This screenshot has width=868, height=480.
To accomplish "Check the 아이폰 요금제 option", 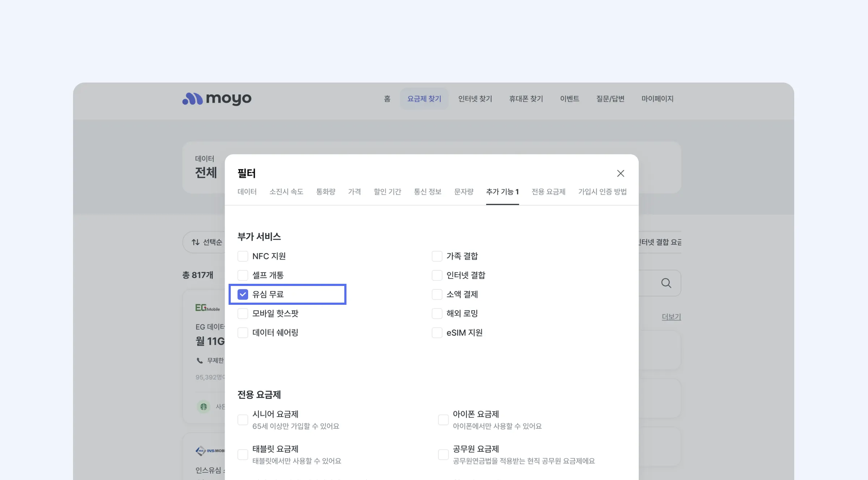I will (x=443, y=420).
